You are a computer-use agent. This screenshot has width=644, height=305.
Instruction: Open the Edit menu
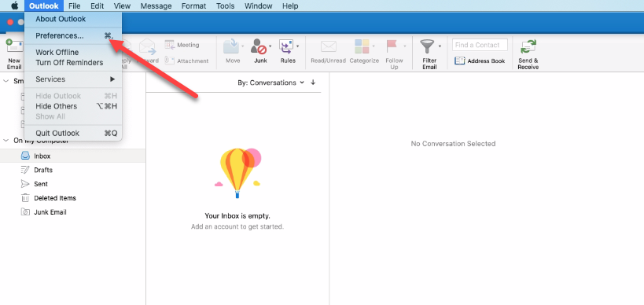click(x=98, y=6)
